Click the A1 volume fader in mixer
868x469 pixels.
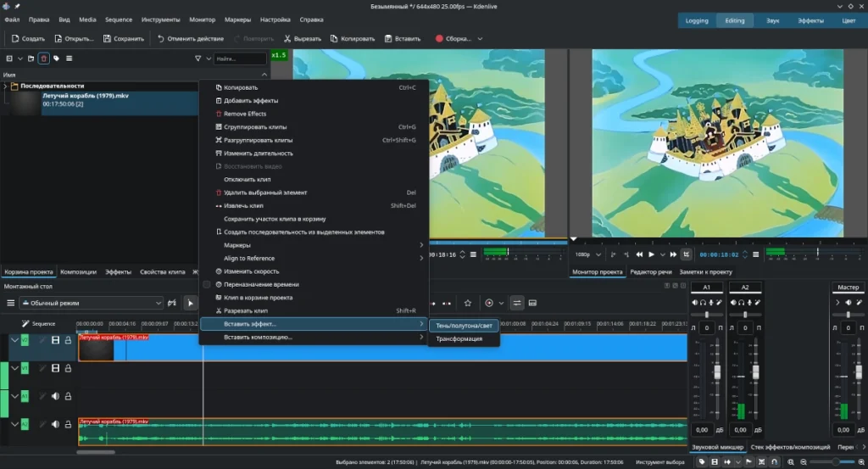coord(717,372)
